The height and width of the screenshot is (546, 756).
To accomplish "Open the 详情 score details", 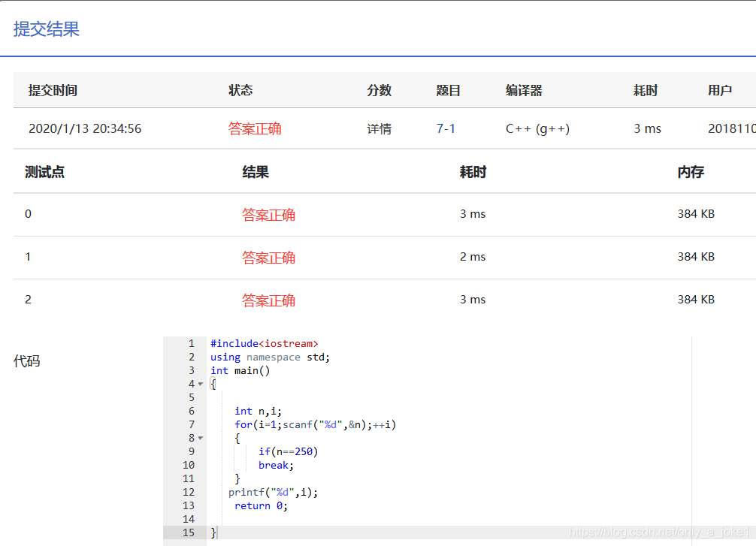I will click(379, 128).
